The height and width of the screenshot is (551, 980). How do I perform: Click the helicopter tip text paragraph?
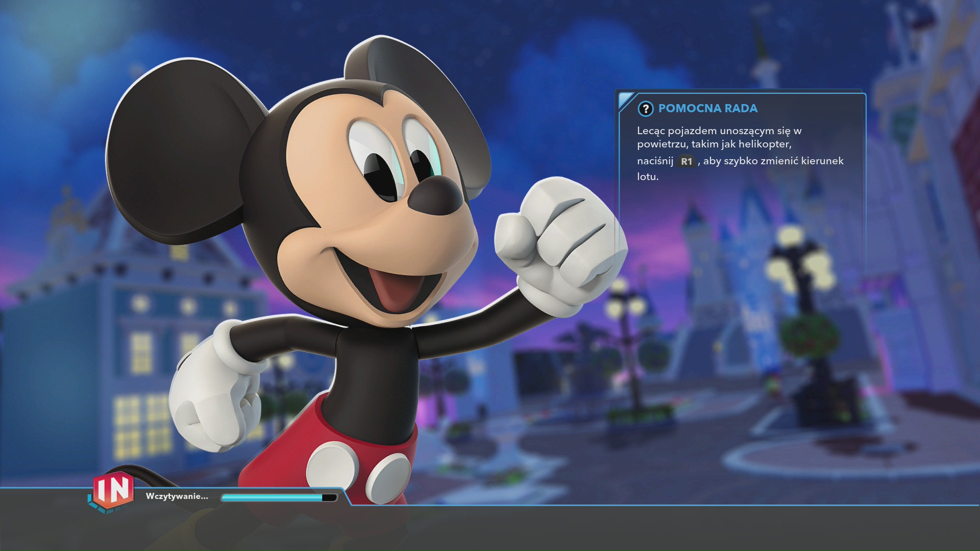coord(739,153)
